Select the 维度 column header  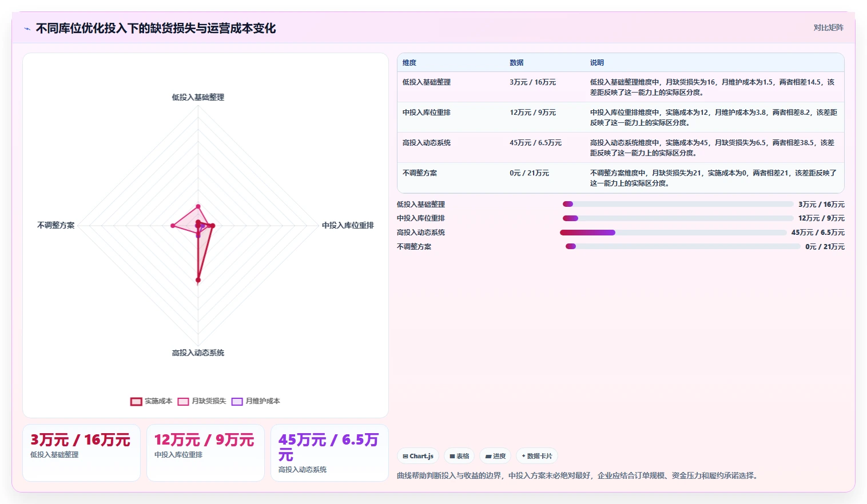409,63
